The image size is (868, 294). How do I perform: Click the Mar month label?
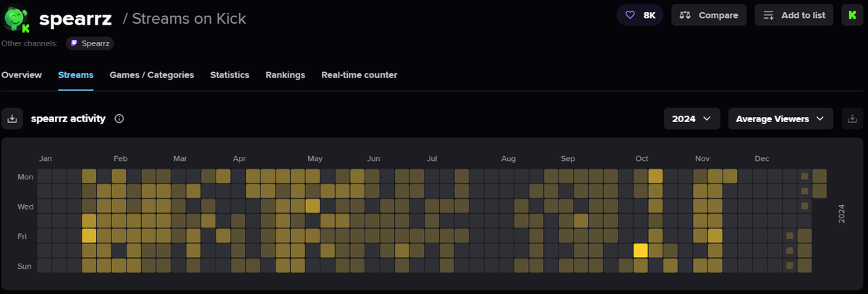click(180, 158)
